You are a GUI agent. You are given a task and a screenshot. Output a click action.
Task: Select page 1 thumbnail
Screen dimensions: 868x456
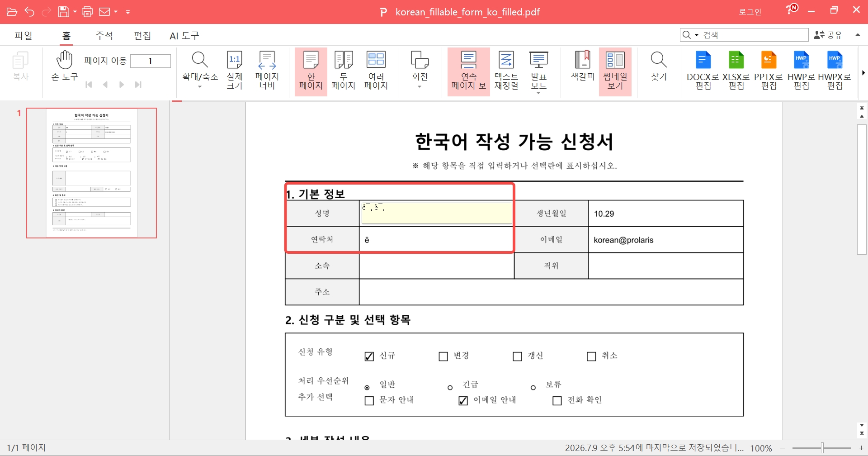point(92,173)
